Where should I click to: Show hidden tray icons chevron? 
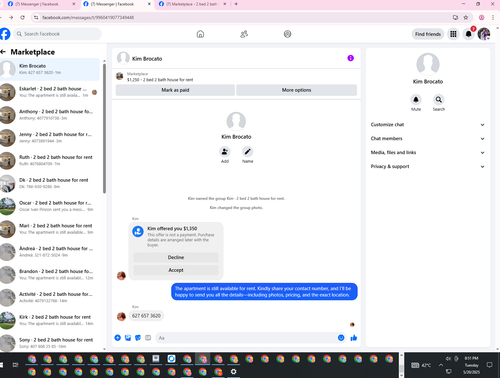click(441, 365)
